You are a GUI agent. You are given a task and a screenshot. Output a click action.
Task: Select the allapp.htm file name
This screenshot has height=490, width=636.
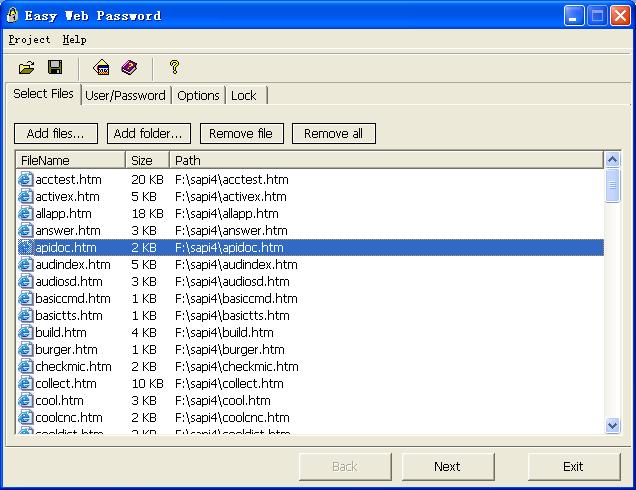[63, 213]
